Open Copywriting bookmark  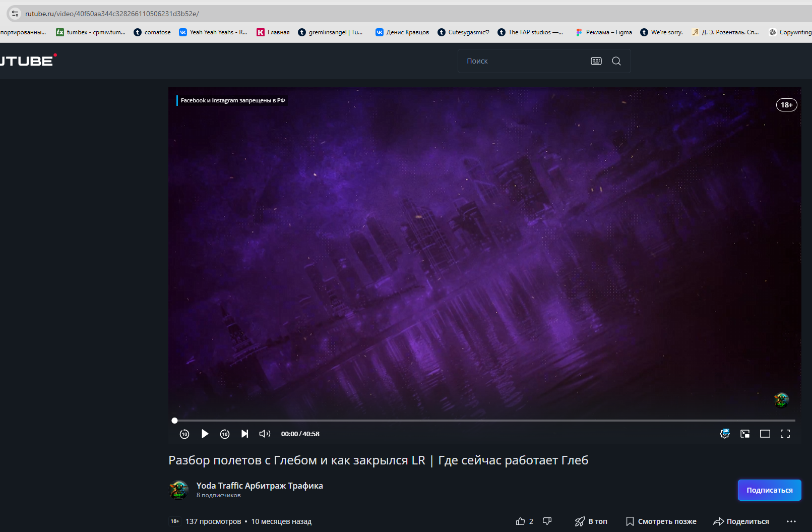pyautogui.click(x=790, y=32)
